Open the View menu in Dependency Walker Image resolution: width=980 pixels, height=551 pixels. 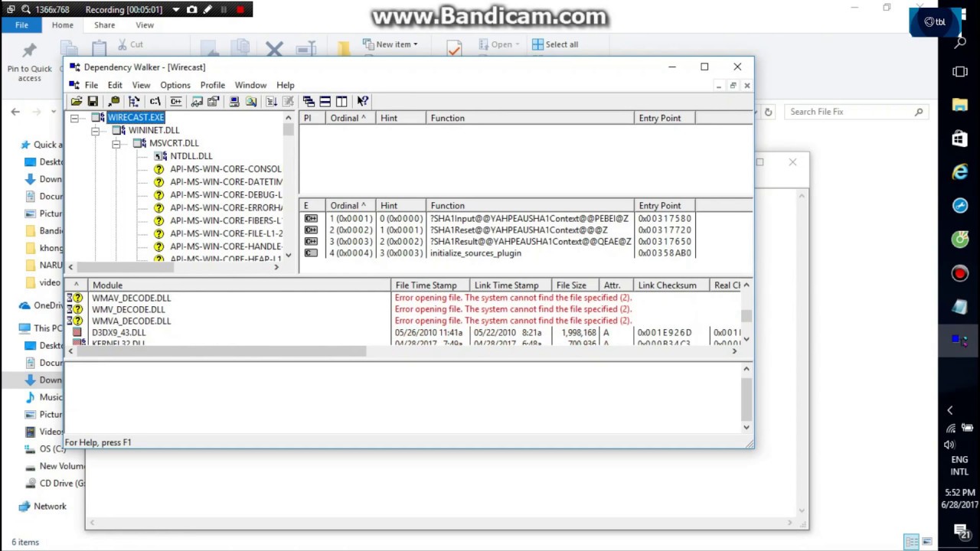(141, 85)
